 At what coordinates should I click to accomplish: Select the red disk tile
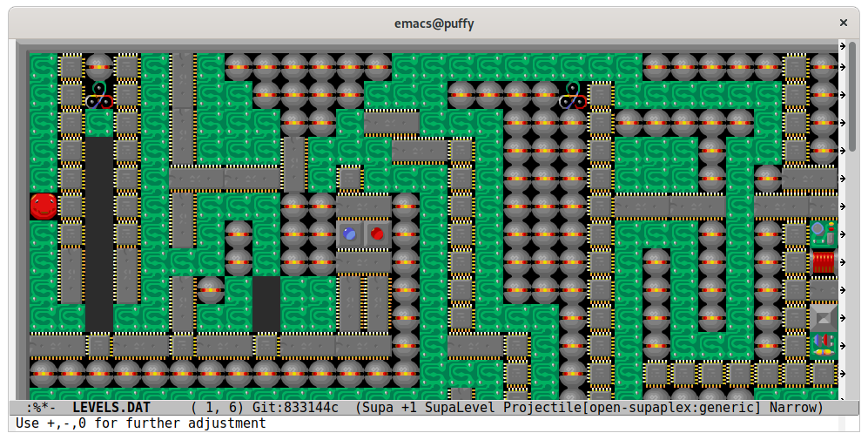pyautogui.click(x=378, y=234)
